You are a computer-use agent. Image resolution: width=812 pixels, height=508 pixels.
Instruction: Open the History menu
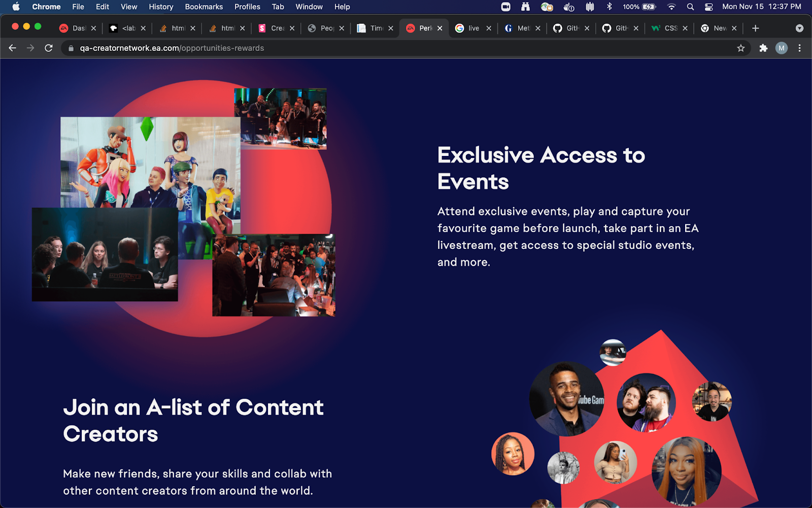tap(161, 7)
